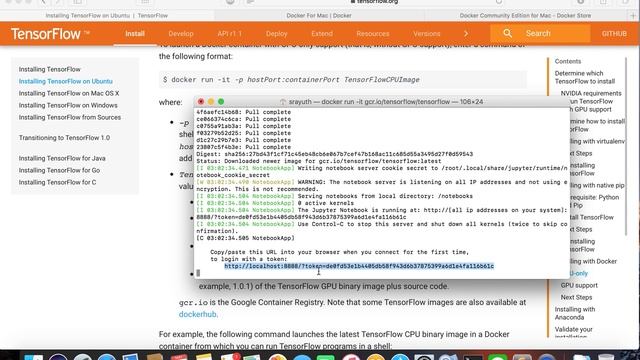Open Installing TensorFlow for Go link
640x360 pixels.
(x=59, y=170)
